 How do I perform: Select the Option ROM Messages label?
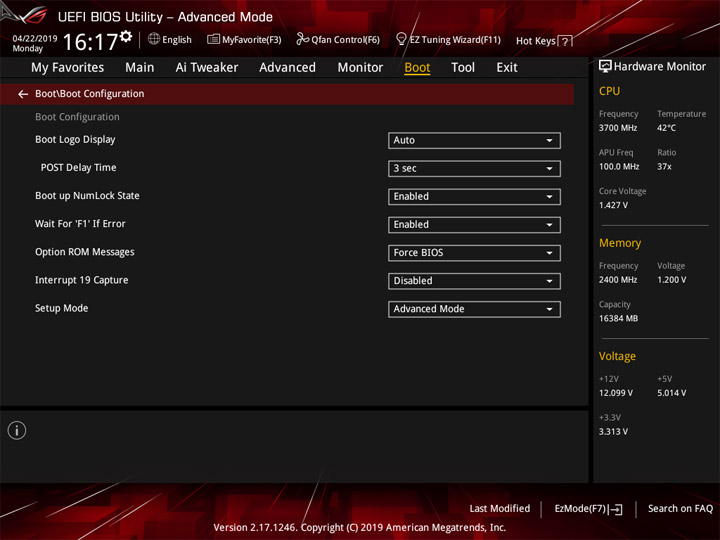point(85,252)
